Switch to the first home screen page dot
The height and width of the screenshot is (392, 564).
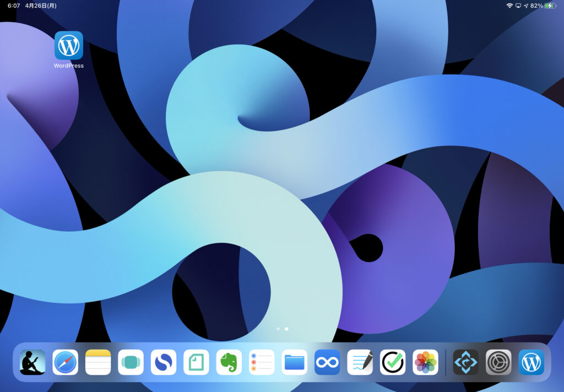pos(278,329)
